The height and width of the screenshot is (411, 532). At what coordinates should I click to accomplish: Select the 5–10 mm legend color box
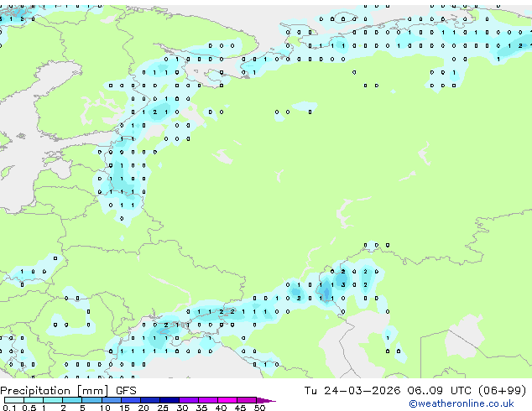click(91, 400)
